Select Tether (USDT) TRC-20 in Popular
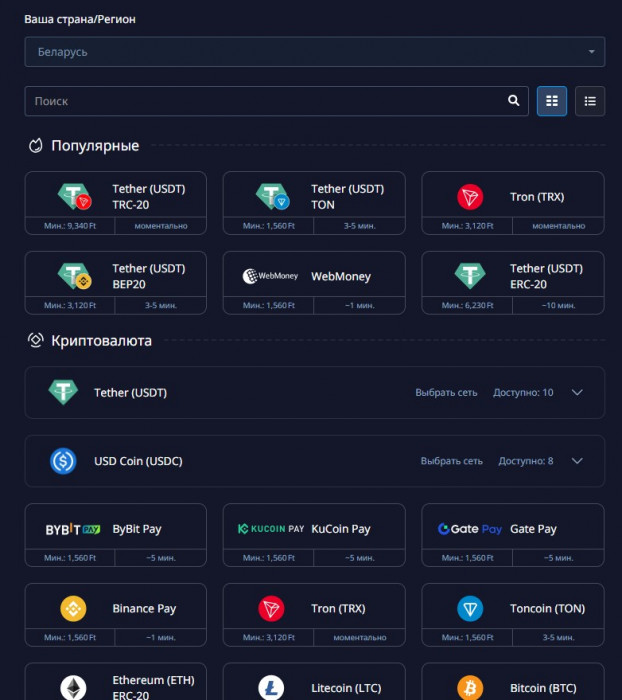The height and width of the screenshot is (700, 622). click(x=116, y=203)
